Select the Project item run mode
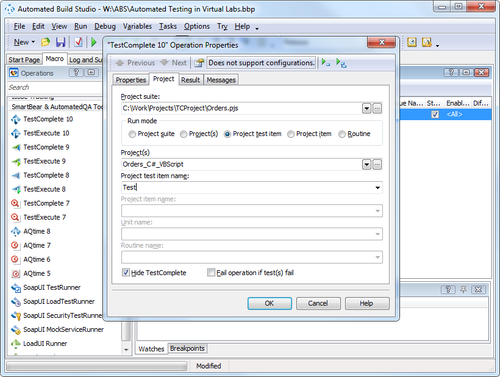 [291, 134]
